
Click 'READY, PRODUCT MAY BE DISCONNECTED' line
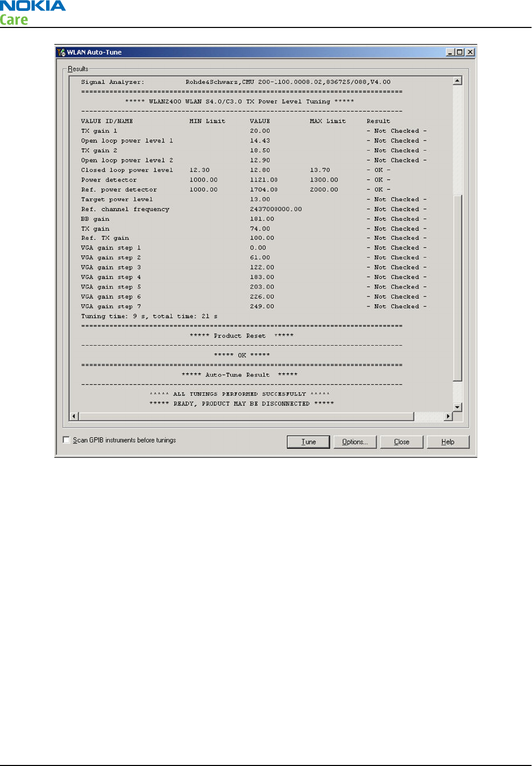(241, 404)
